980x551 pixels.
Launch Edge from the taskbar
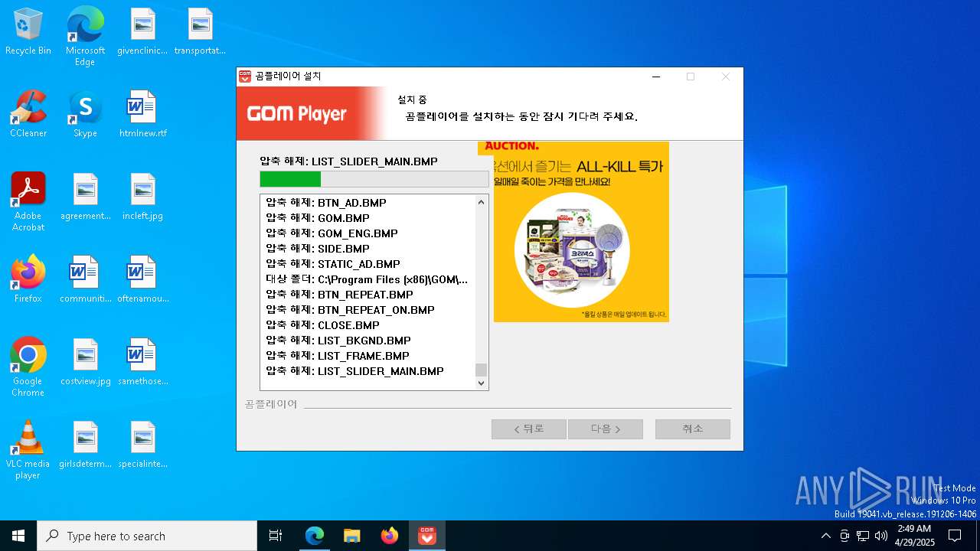[x=314, y=536]
